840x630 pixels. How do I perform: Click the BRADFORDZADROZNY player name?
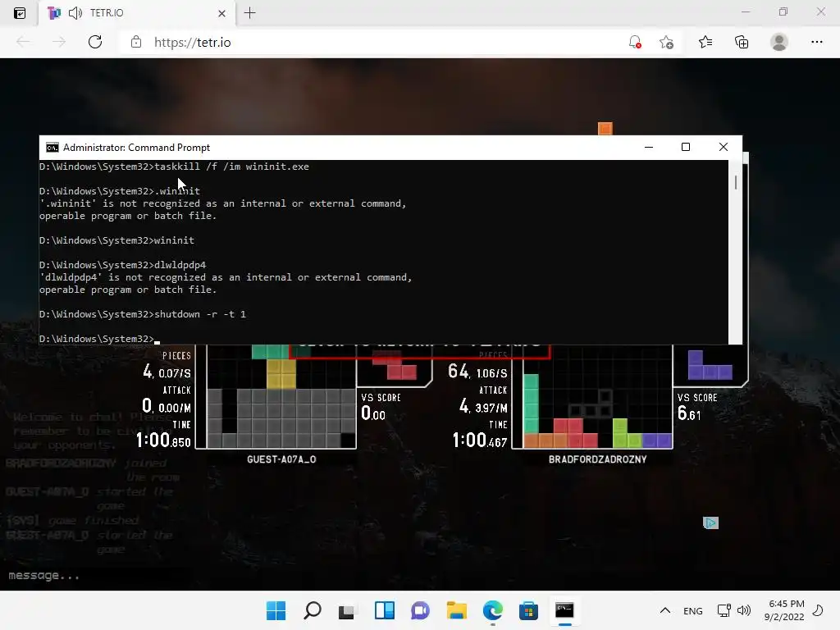pos(597,459)
